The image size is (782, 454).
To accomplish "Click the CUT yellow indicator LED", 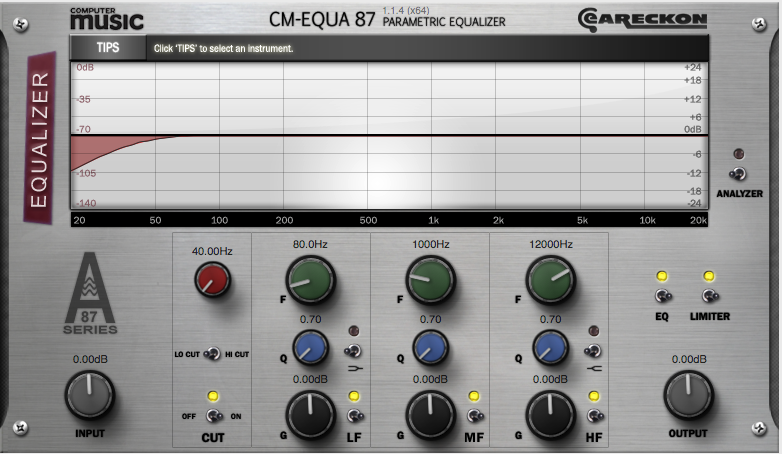I will pos(213,396).
